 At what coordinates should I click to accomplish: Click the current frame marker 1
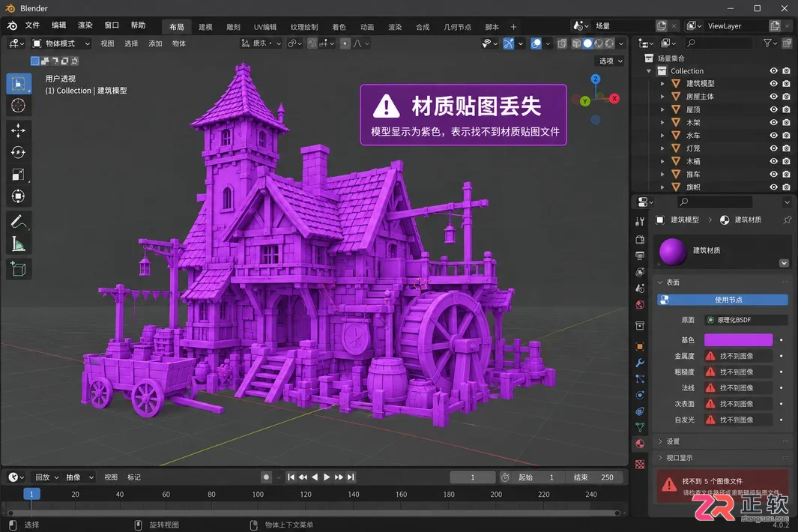31,494
